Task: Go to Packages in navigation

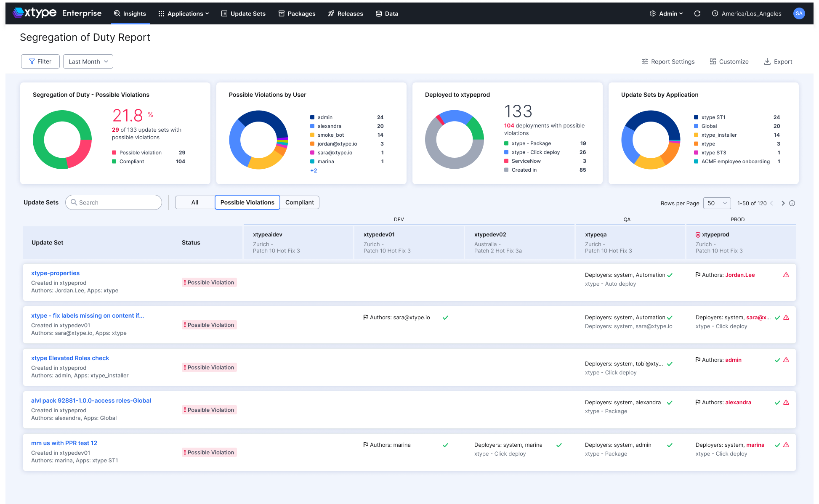Action: click(x=297, y=13)
